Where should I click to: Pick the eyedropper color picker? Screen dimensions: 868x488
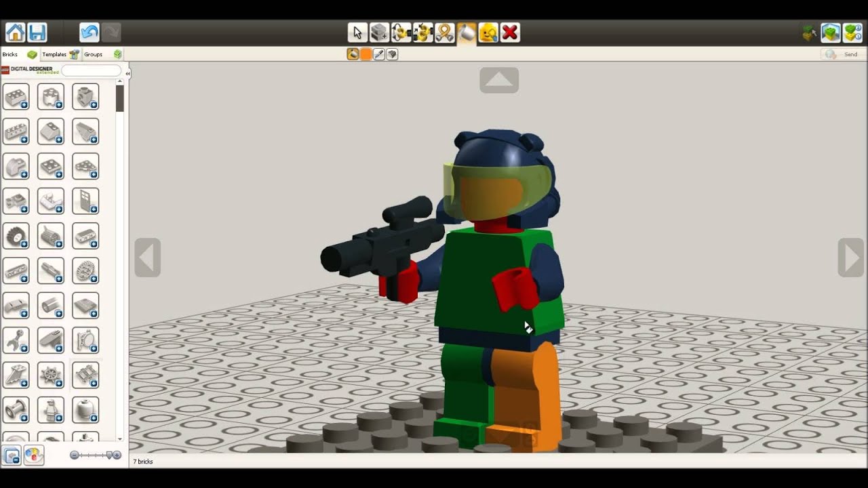pos(379,54)
